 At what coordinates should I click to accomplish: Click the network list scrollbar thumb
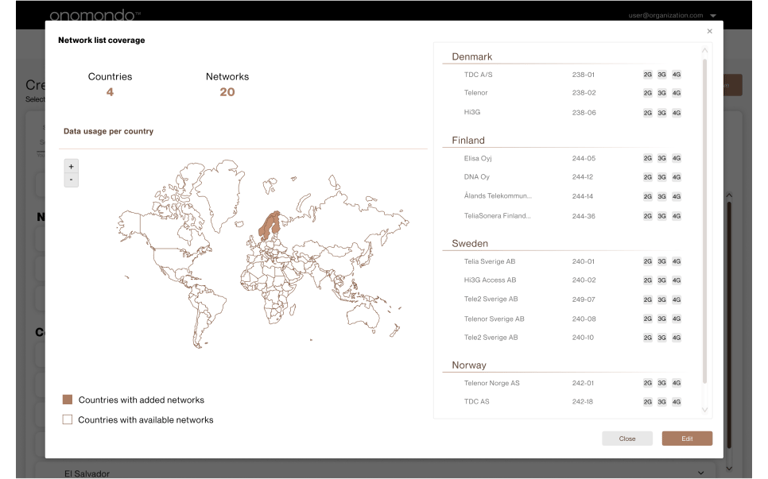704,220
